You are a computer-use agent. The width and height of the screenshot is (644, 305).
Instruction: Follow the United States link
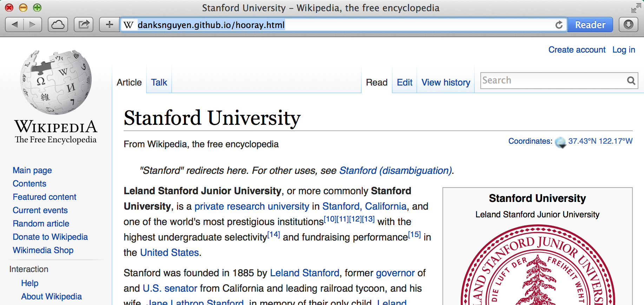point(170,253)
